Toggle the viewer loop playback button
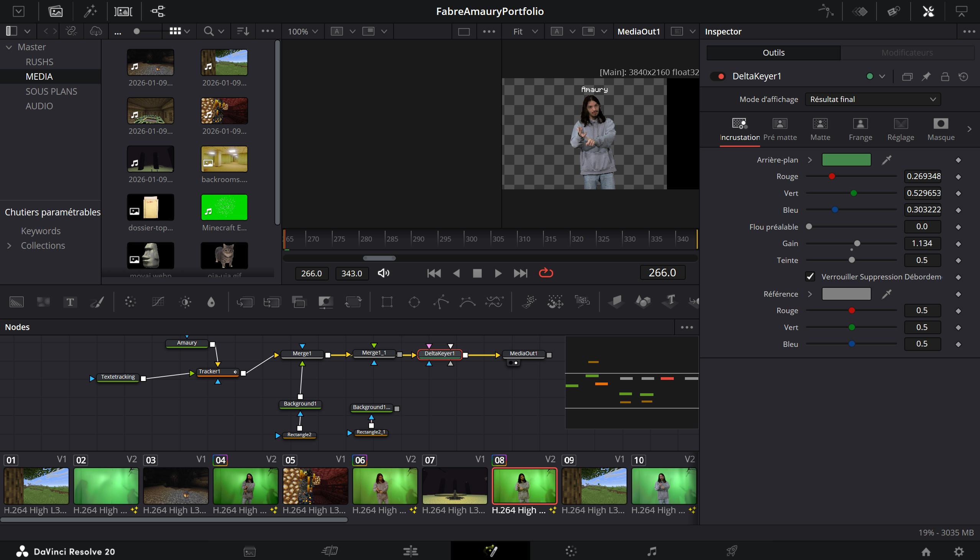 [545, 273]
